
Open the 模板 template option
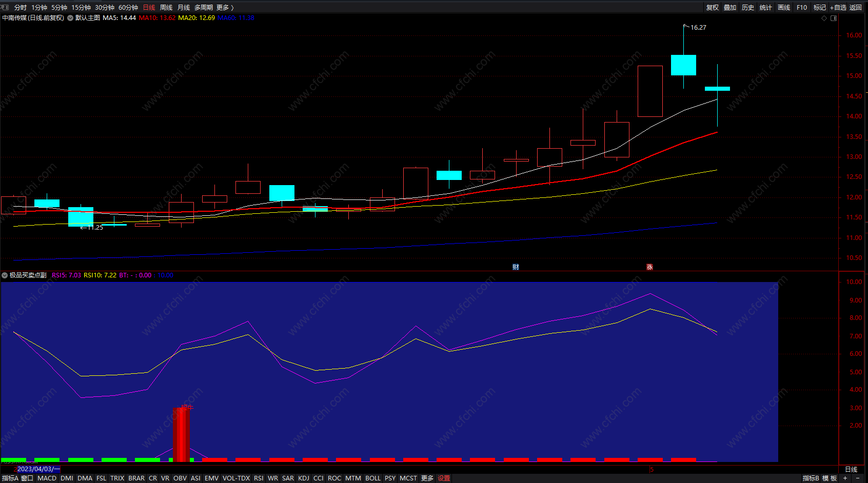[830, 478]
